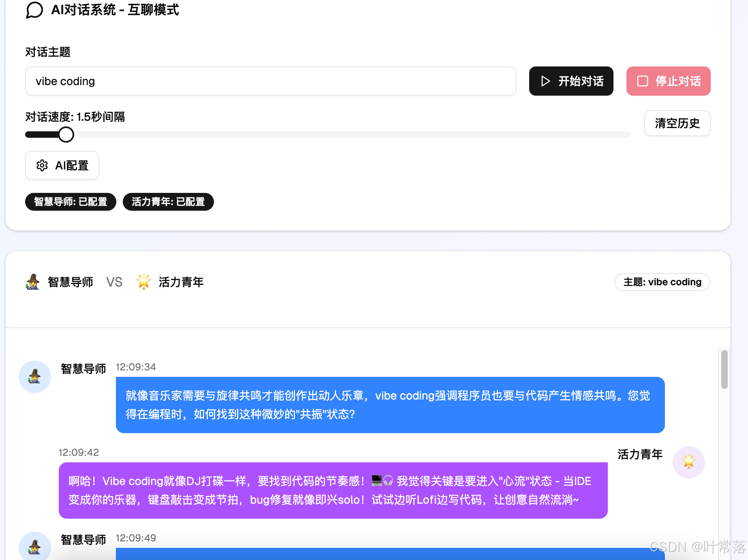Viewport: 748px width, 560px height.
Task: Click the 智慧导师 wizard avatar in header
Action: coord(32,282)
